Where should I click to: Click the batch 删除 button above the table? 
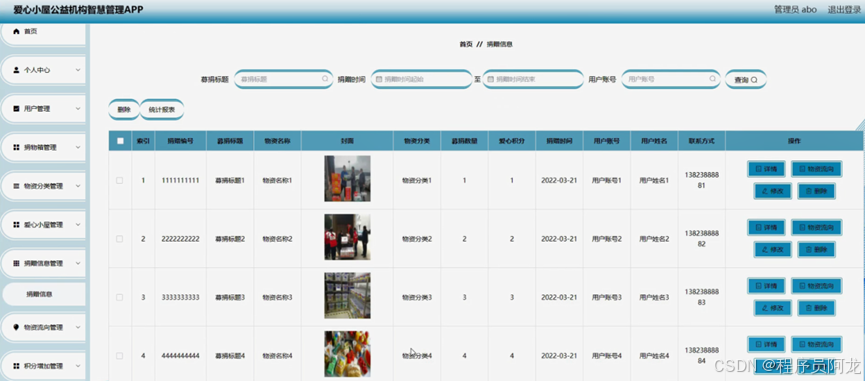click(x=124, y=110)
